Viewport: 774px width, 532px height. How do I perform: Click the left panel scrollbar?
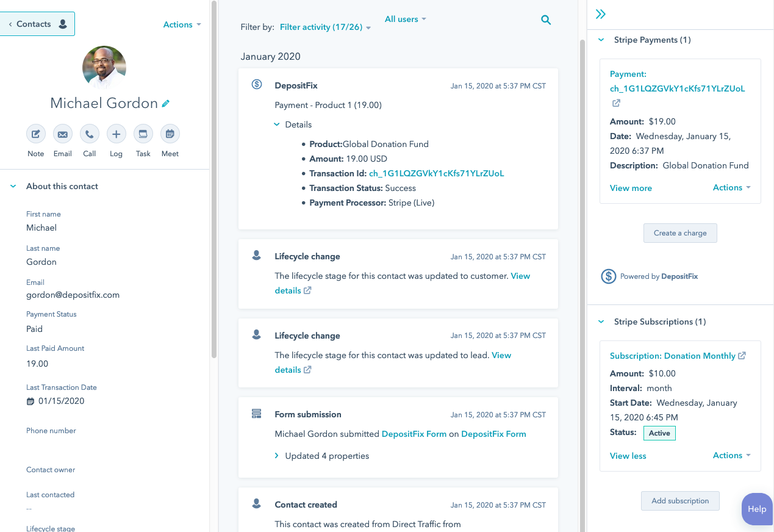tap(213, 179)
